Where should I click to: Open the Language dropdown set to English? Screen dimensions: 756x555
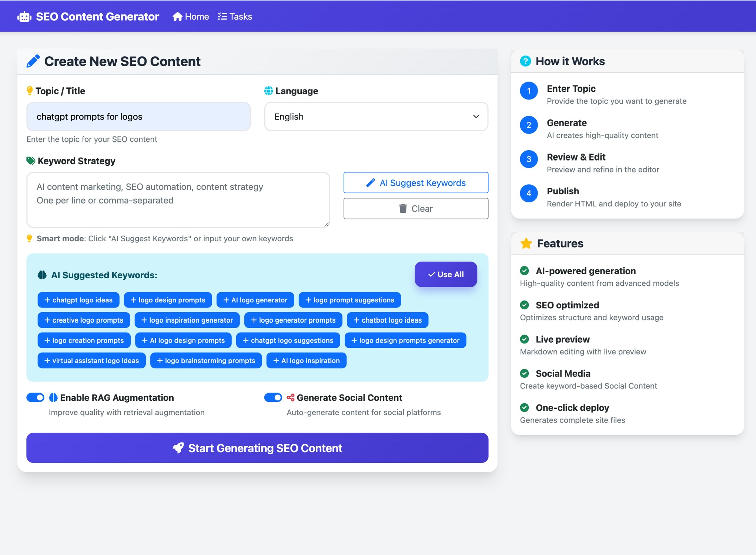376,117
